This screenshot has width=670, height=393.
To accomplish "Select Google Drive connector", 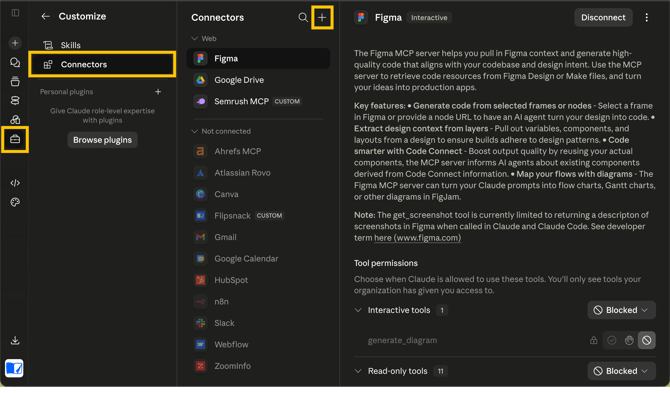I will [258, 80].
